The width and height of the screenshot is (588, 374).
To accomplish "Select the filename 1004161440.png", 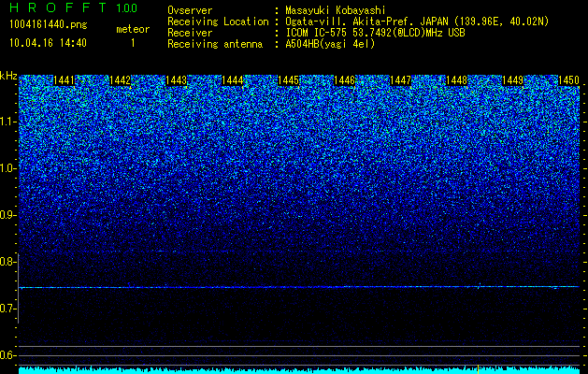I will (x=49, y=25).
